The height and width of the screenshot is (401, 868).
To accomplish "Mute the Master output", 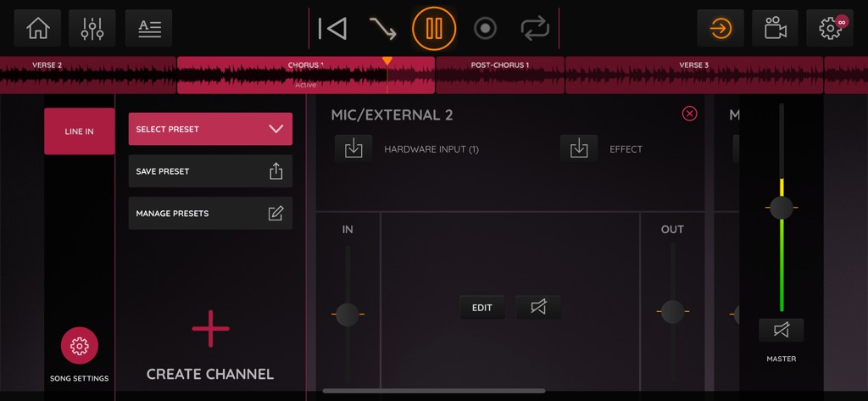I will click(x=781, y=331).
